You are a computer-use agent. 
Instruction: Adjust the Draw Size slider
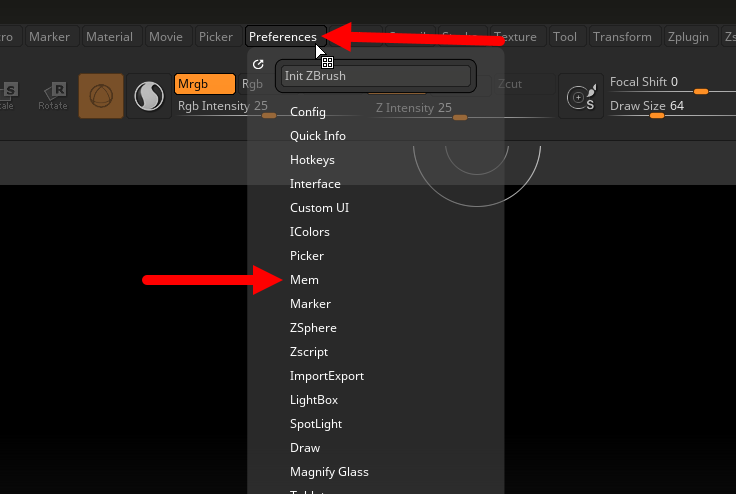coord(672,108)
